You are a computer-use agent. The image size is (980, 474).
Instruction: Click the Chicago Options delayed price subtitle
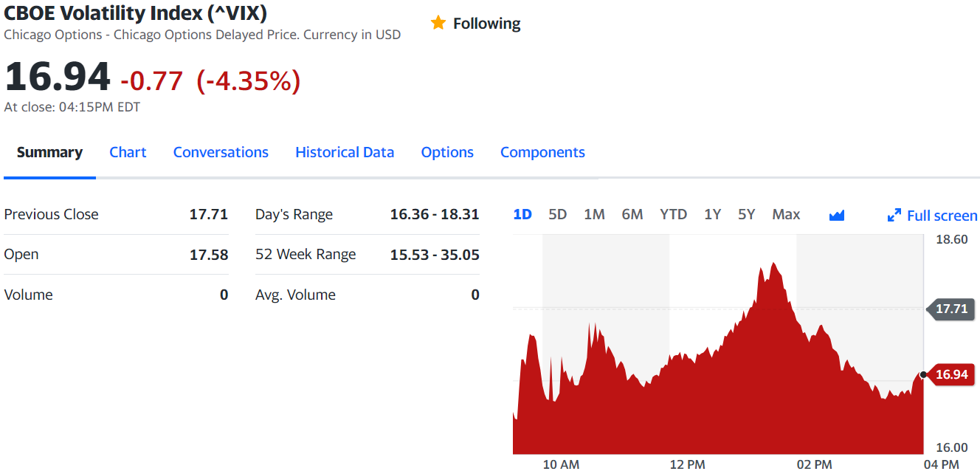202,35
